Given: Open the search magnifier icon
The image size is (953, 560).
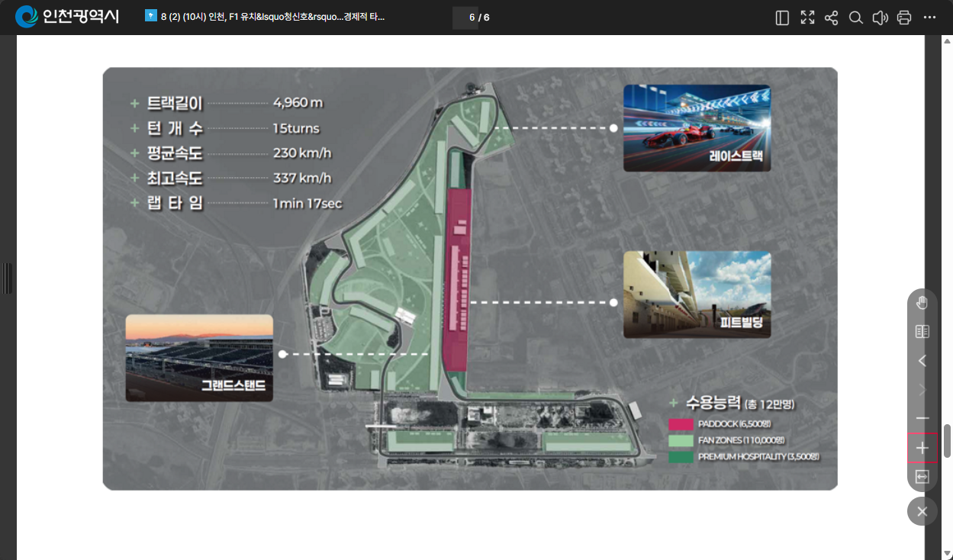Looking at the screenshot, I should (x=856, y=18).
